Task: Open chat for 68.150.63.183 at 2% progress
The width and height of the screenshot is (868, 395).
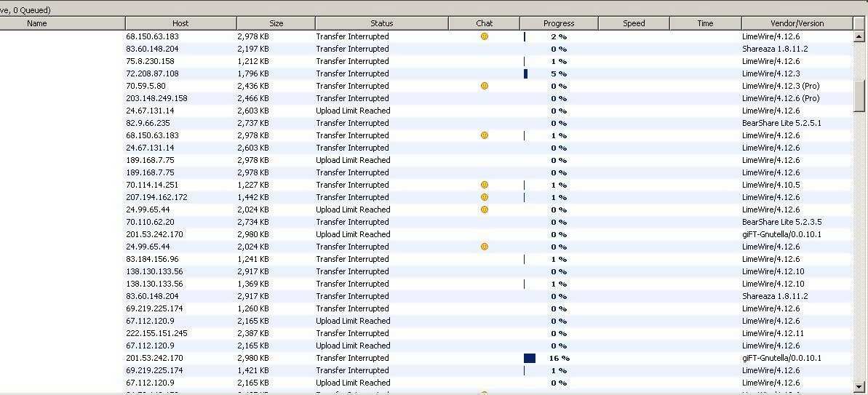Action: click(x=485, y=36)
